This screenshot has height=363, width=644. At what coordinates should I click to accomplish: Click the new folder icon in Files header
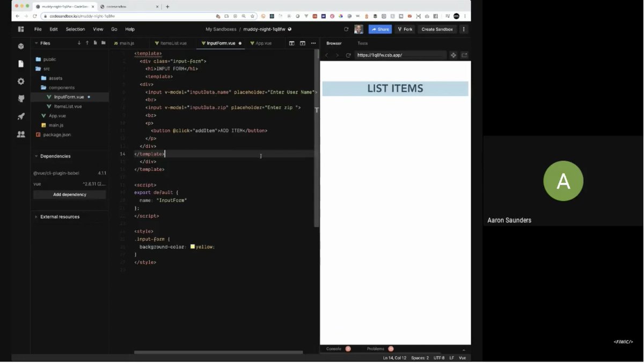tap(103, 43)
